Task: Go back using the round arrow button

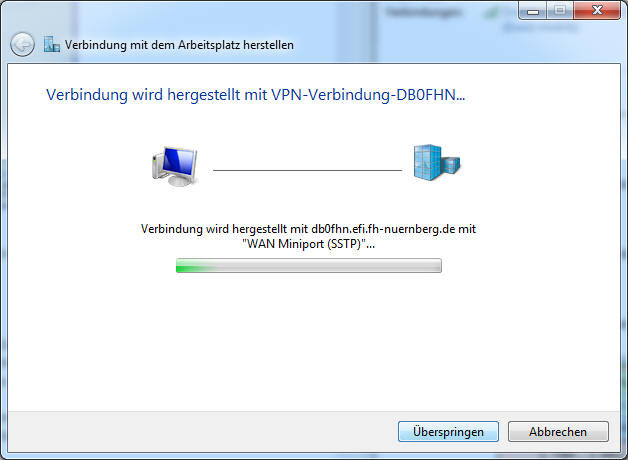Action: [x=22, y=44]
